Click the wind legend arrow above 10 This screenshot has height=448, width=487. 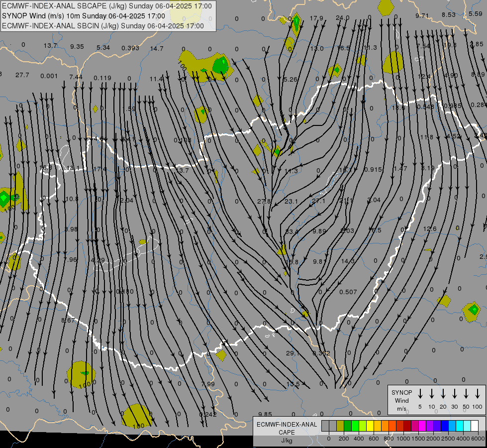[x=432, y=394]
